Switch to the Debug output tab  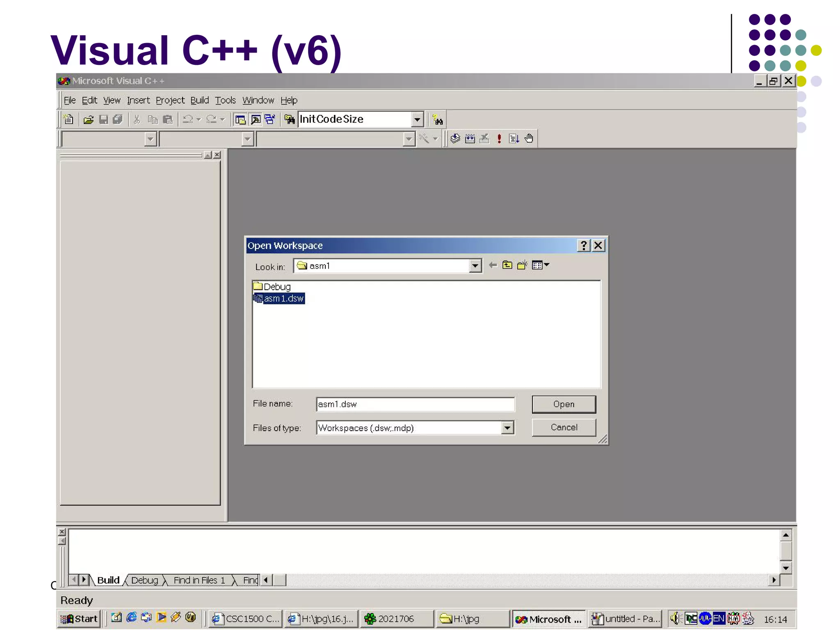[144, 580]
